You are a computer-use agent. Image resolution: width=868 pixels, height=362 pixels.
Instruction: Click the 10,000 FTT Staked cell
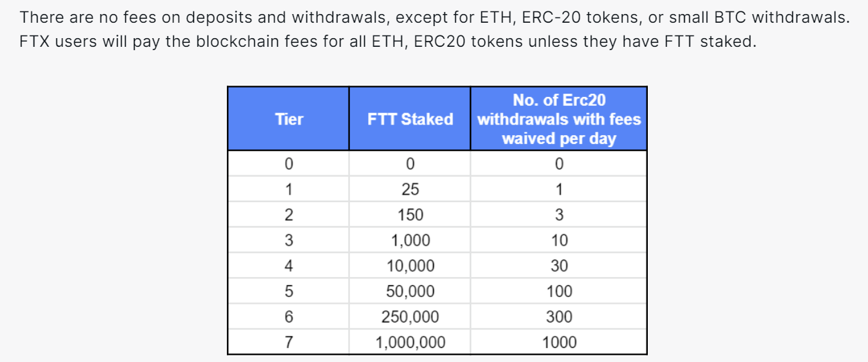pos(410,266)
